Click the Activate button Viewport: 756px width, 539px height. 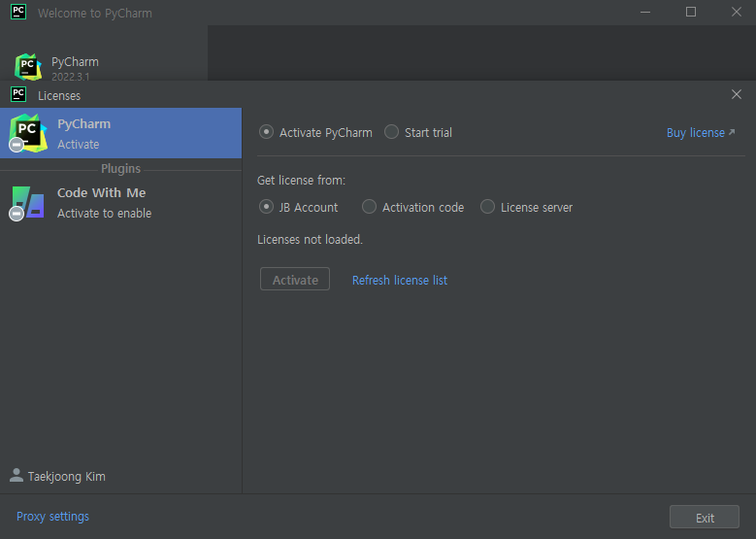295,279
